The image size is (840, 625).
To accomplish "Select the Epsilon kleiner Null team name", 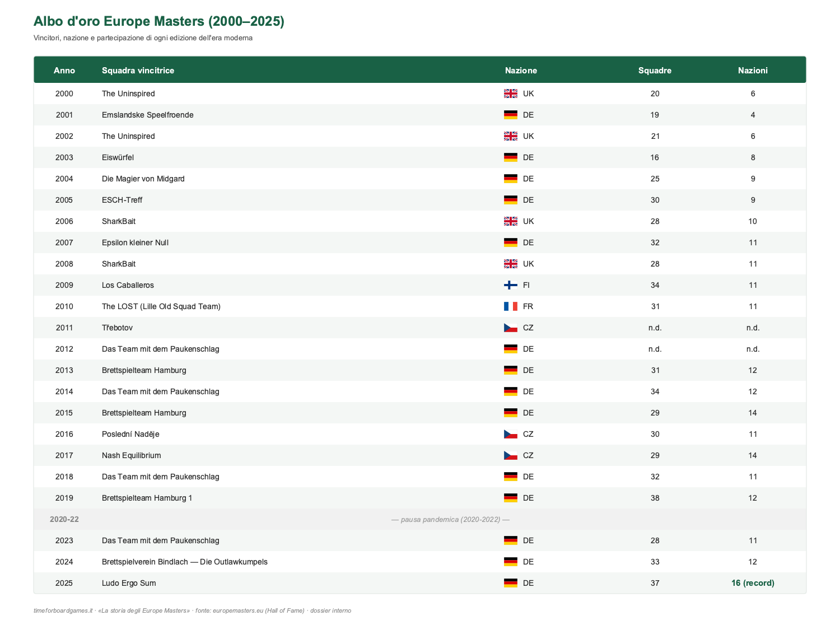I will point(135,242).
